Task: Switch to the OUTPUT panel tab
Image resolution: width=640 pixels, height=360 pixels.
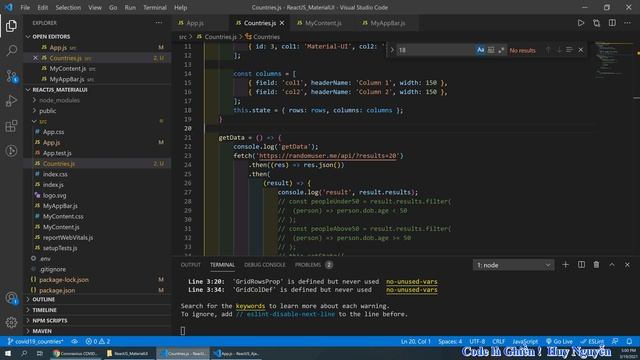Action: coord(191,265)
